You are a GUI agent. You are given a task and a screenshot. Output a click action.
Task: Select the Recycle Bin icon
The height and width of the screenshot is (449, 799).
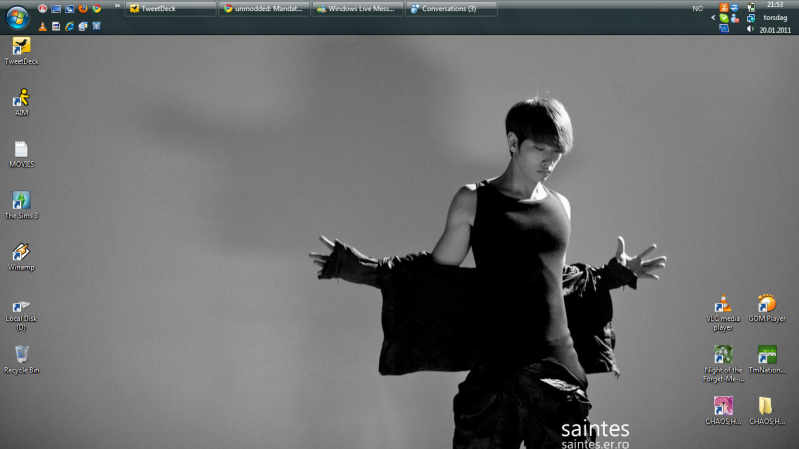point(21,355)
